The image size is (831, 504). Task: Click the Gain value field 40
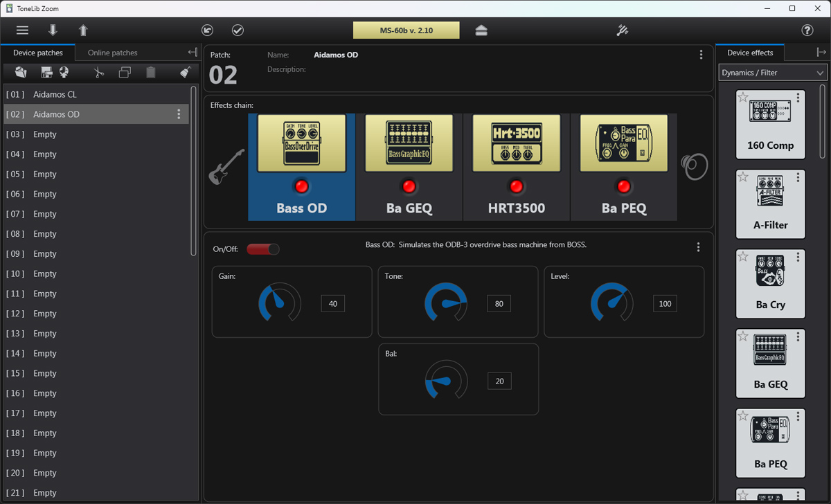pos(333,303)
